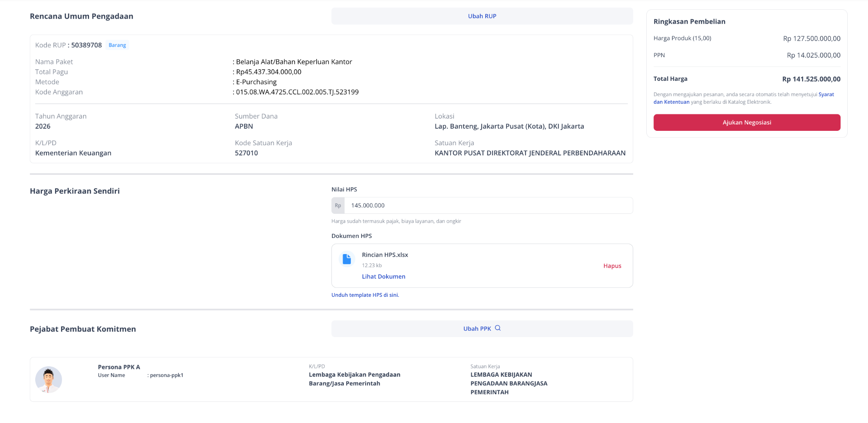Click the PPN amount in purchase summary
The width and height of the screenshot is (868, 423).
pos(813,55)
